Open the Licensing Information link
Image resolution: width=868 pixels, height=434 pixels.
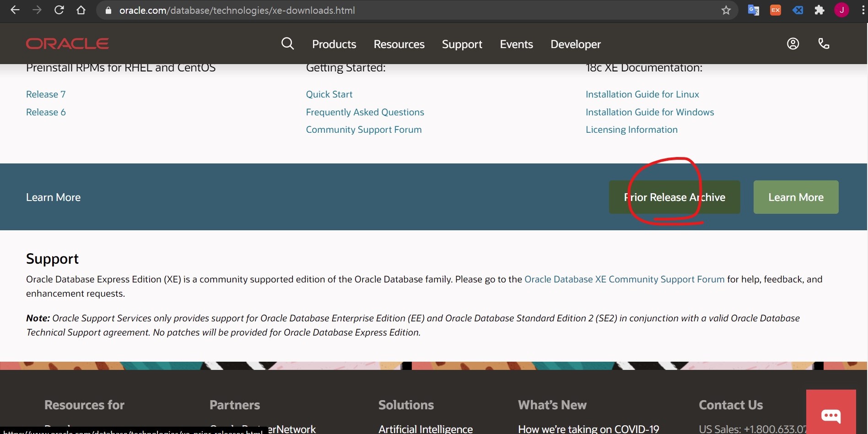(631, 130)
